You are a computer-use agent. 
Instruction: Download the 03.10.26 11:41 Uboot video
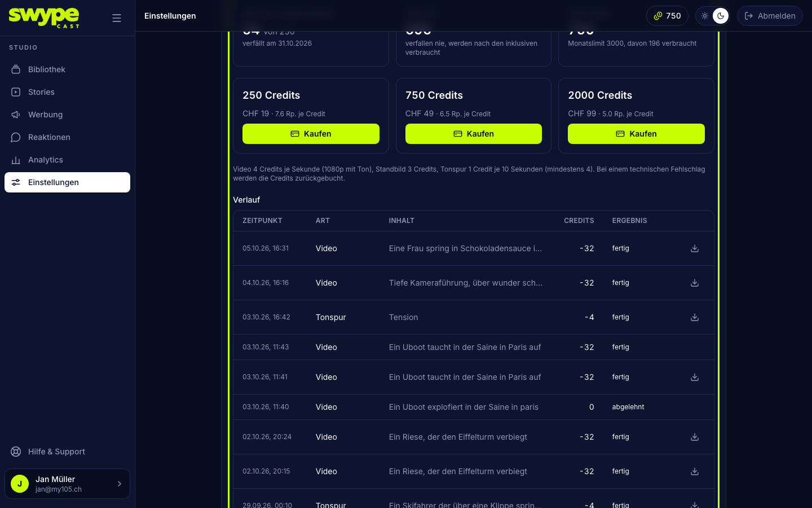pyautogui.click(x=695, y=377)
